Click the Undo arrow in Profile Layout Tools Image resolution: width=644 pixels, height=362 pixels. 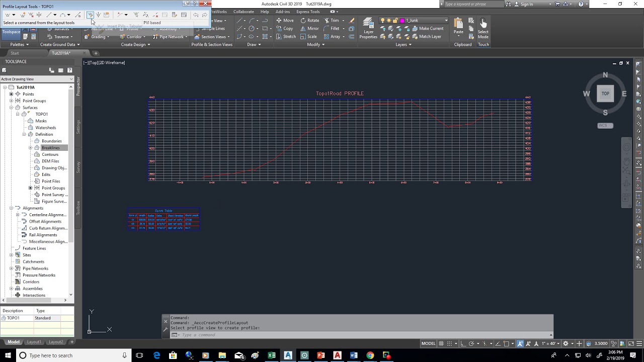tap(196, 15)
